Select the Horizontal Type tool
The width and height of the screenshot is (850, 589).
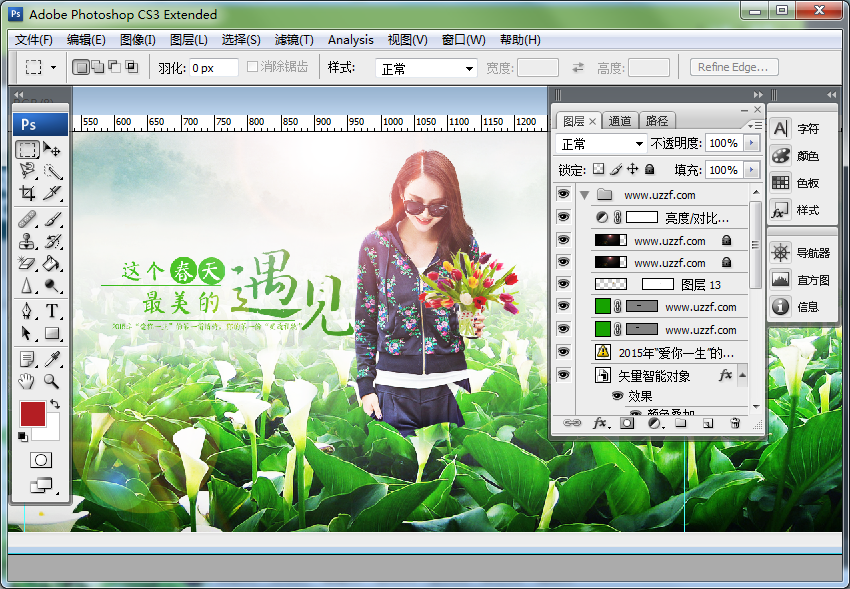coord(52,310)
